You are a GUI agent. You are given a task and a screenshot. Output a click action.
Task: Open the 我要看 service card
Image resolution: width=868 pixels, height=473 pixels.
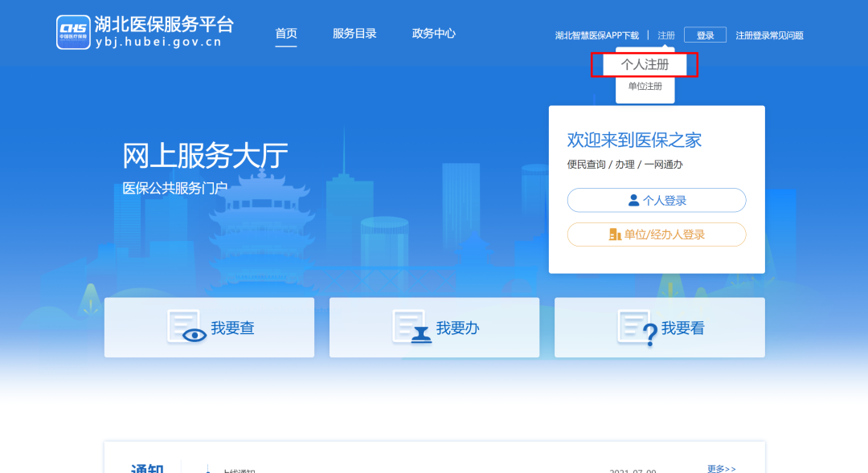[660, 328]
